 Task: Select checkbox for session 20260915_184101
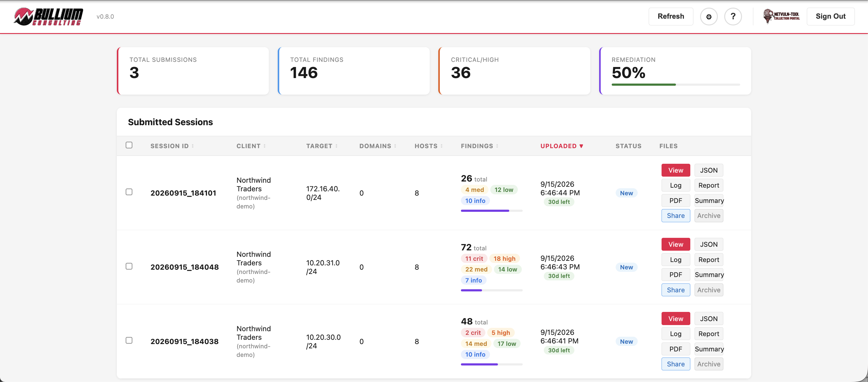pos(129,192)
